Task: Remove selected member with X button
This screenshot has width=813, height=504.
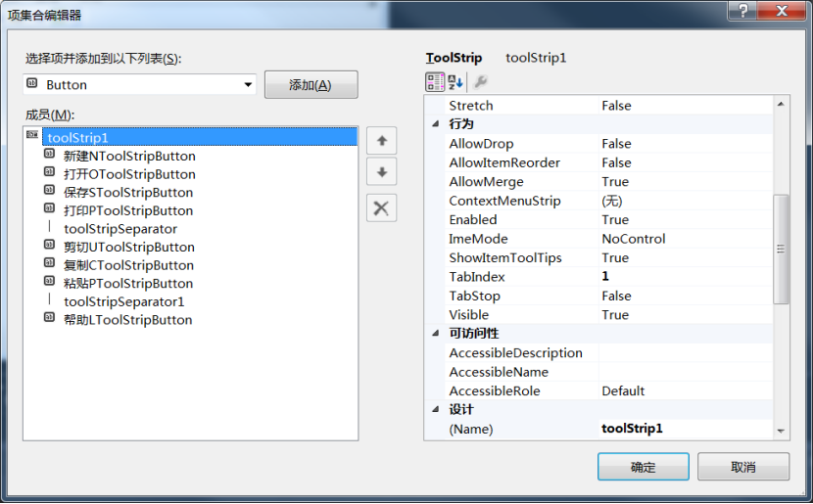Action: 381,207
